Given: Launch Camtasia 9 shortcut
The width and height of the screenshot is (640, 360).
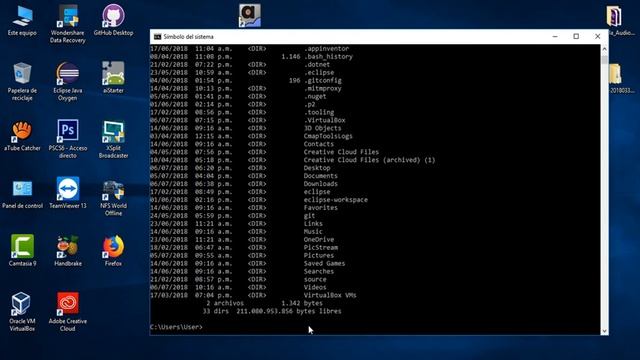Looking at the screenshot, I should (x=22, y=251).
